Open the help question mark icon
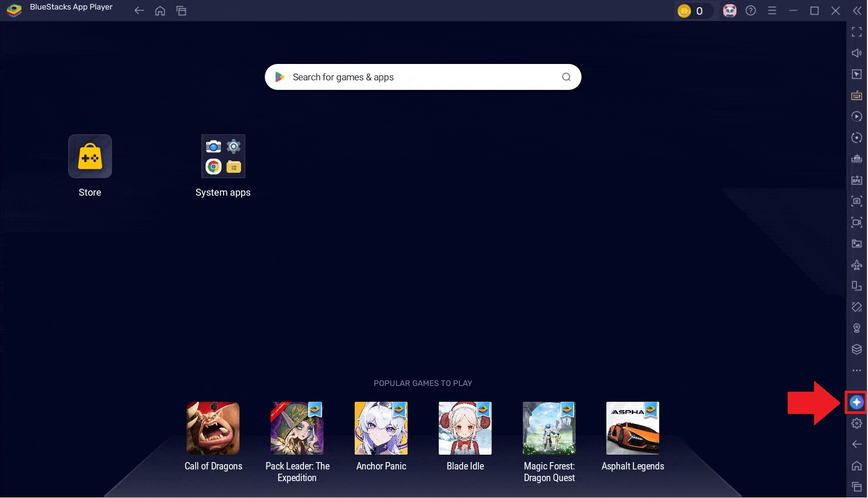The width and height of the screenshot is (868, 498). pos(751,11)
